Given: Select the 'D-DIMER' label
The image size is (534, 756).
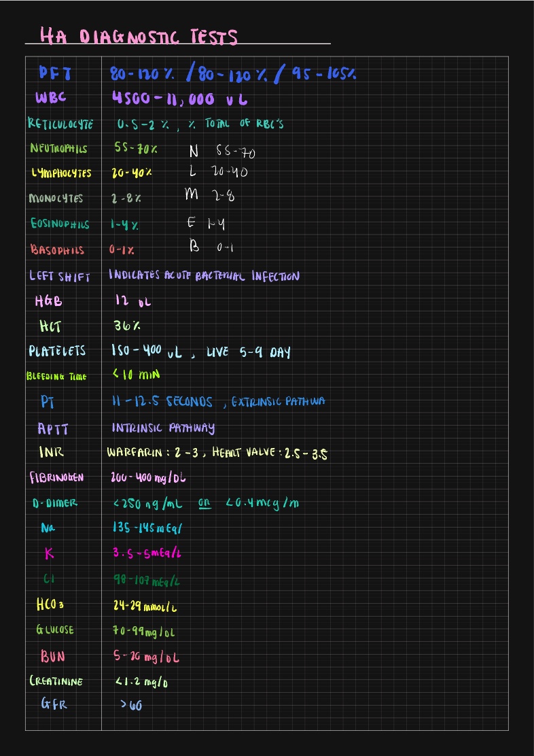Looking at the screenshot, I should point(55,503).
